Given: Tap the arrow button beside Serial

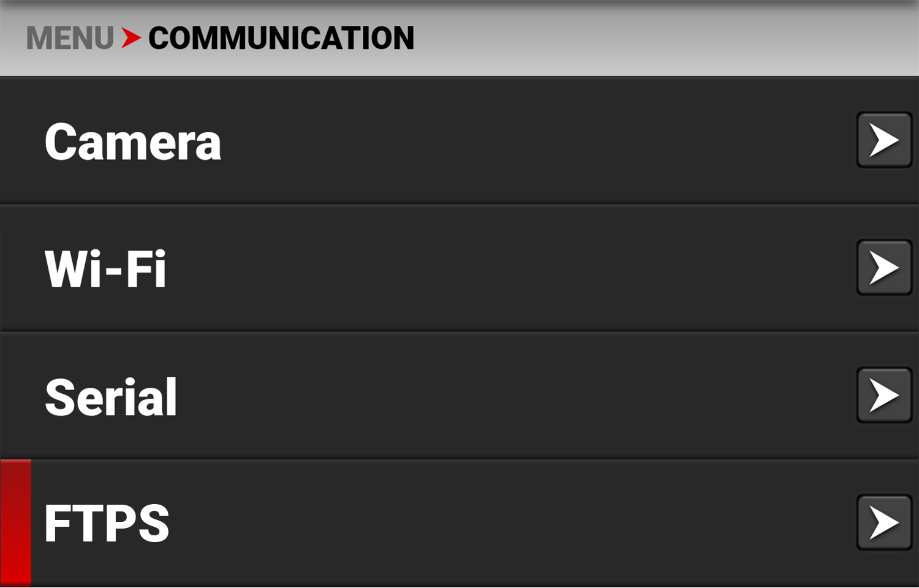Looking at the screenshot, I should click(883, 395).
